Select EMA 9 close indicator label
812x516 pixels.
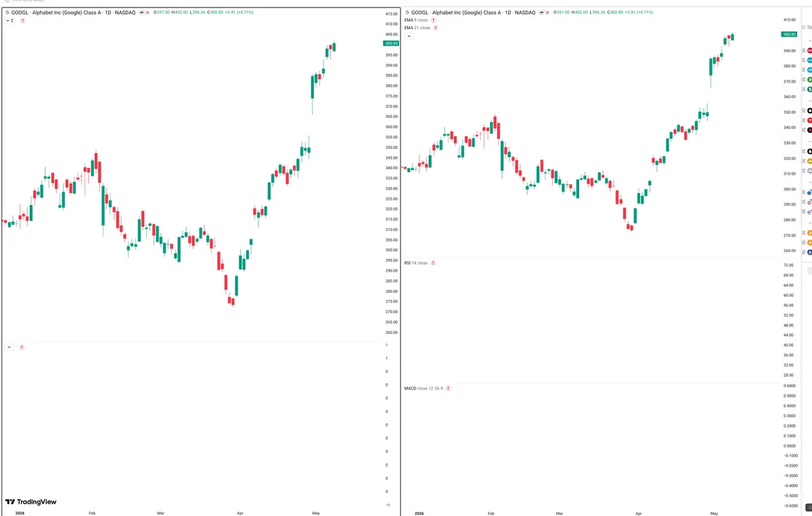pyautogui.click(x=415, y=20)
